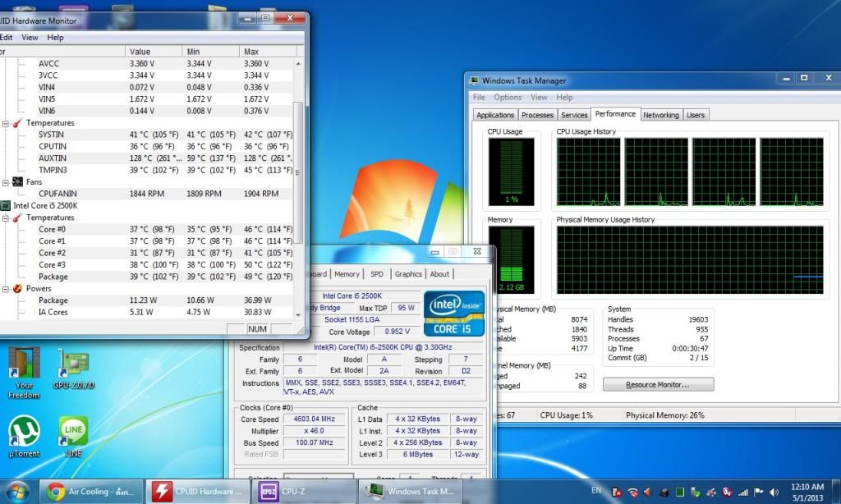Open the Options menu in Task Manager
The width and height of the screenshot is (841, 504).
tap(508, 97)
